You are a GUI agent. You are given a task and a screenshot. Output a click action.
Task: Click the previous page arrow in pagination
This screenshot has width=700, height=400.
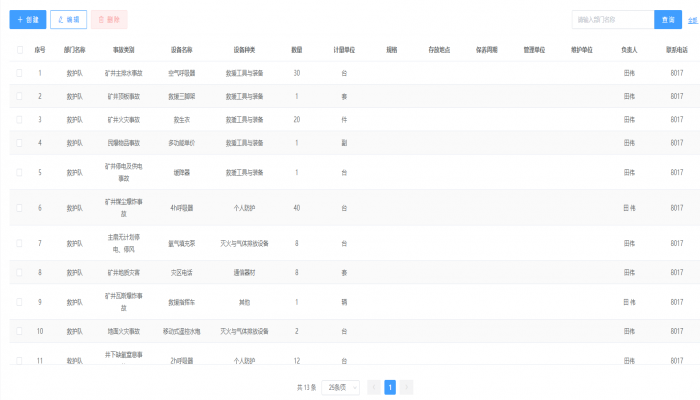pyautogui.click(x=373, y=387)
